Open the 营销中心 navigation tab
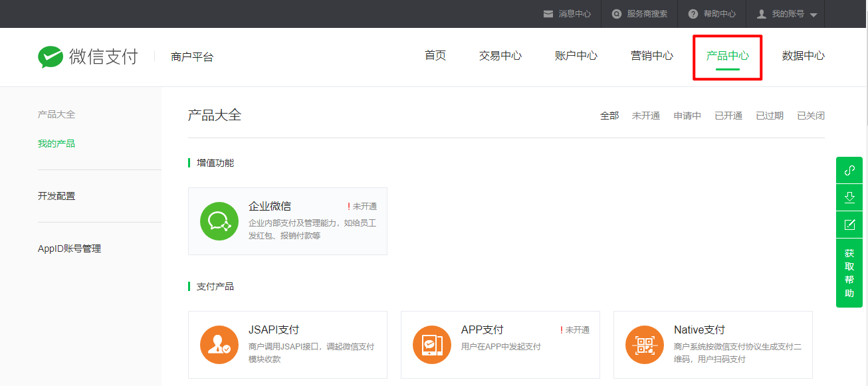868x386 pixels. [652, 56]
